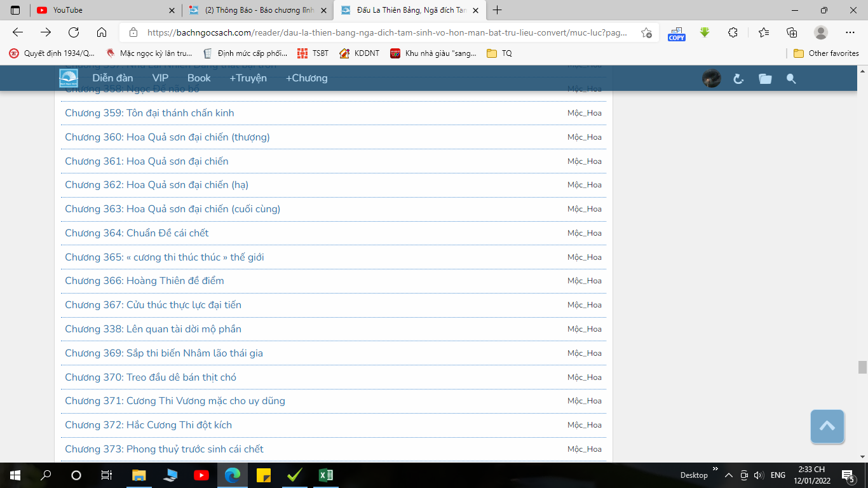Click the history refresh icon in site header
Screen dimensions: 868x488
738,79
